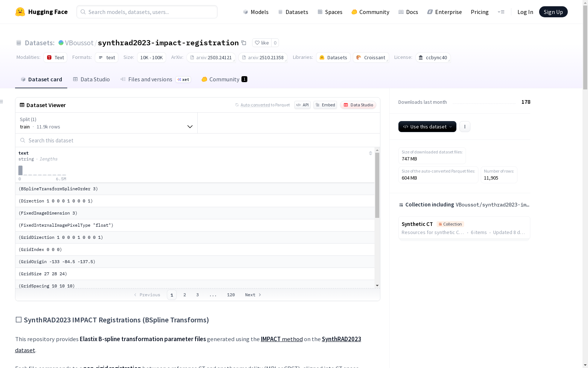Open the Community tab
Viewport: 588px width, 368px height.
coord(224,79)
